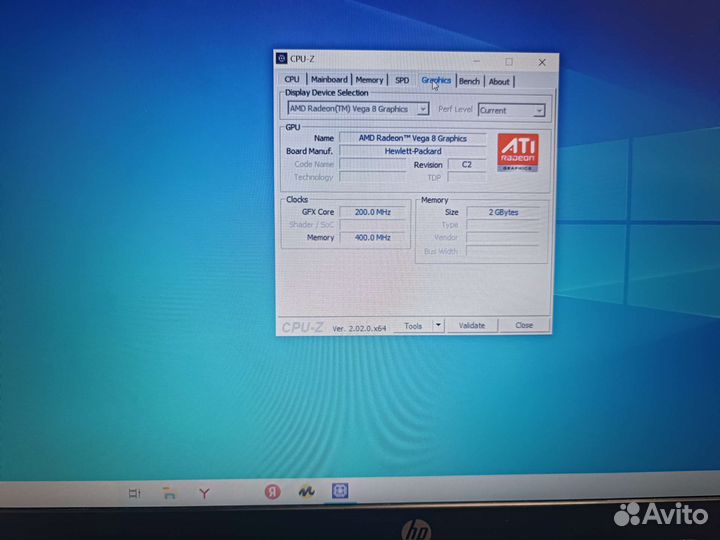The image size is (720, 540).
Task: Click the version text Ver. 2.02.0.x64
Action: point(360,328)
